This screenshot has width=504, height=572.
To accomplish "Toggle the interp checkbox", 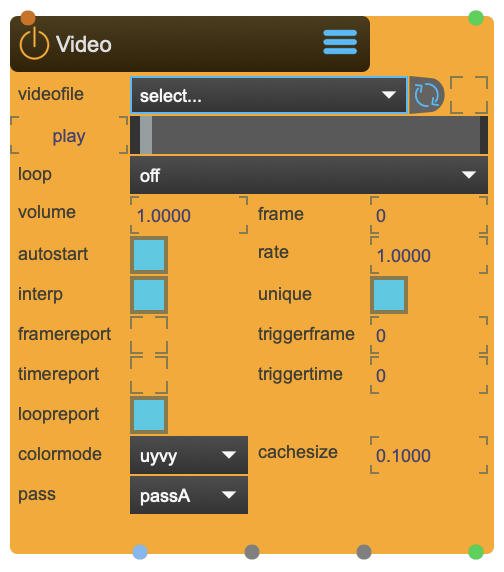I will [149, 295].
